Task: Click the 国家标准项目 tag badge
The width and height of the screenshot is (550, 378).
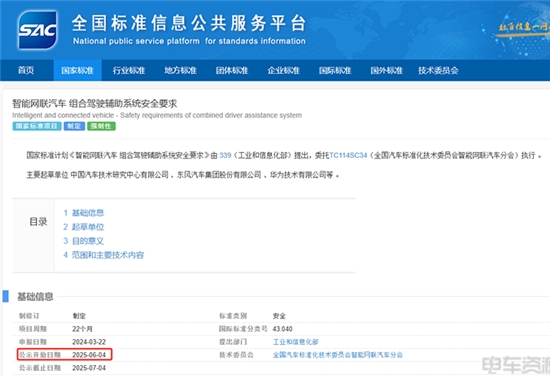Action: tap(37, 126)
